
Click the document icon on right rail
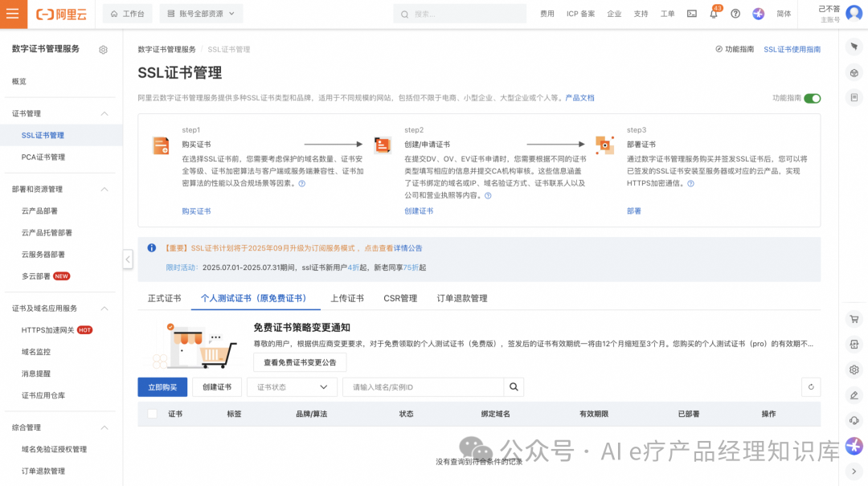click(x=854, y=98)
